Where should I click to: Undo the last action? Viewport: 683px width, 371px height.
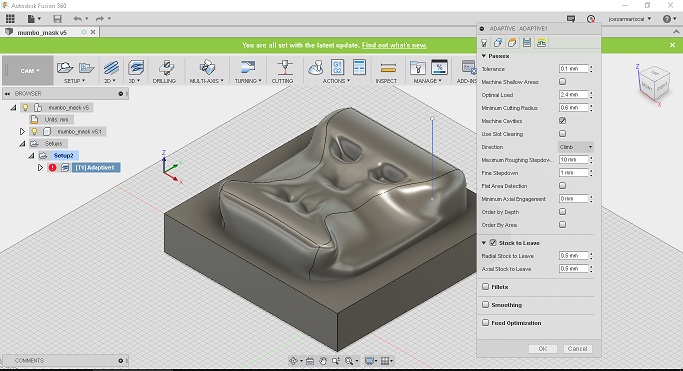[x=78, y=19]
